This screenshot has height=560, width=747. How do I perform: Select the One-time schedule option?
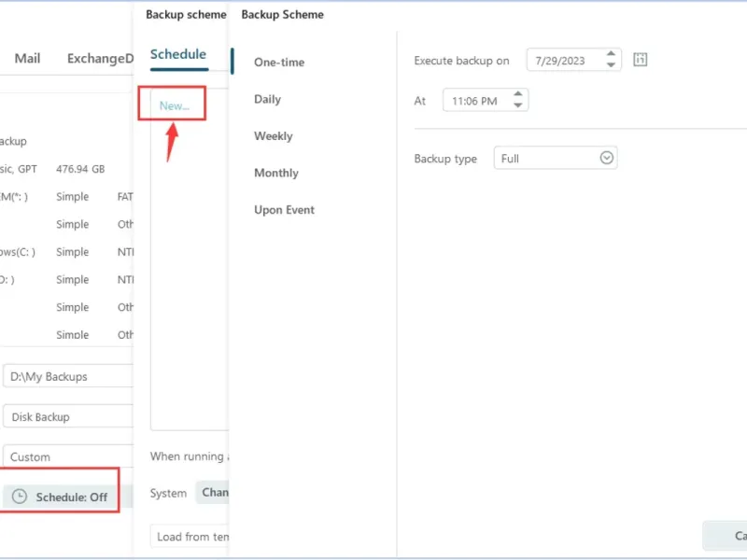(x=279, y=63)
